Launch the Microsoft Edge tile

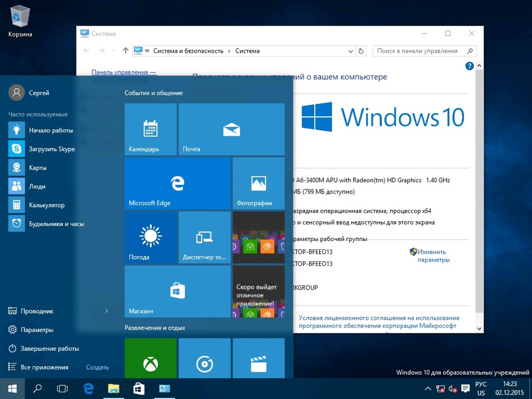tap(177, 183)
